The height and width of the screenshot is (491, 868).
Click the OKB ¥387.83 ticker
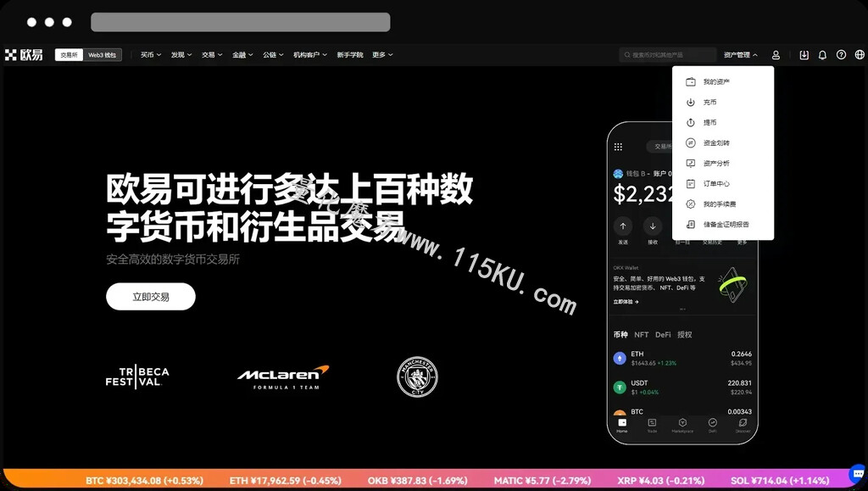click(417, 481)
